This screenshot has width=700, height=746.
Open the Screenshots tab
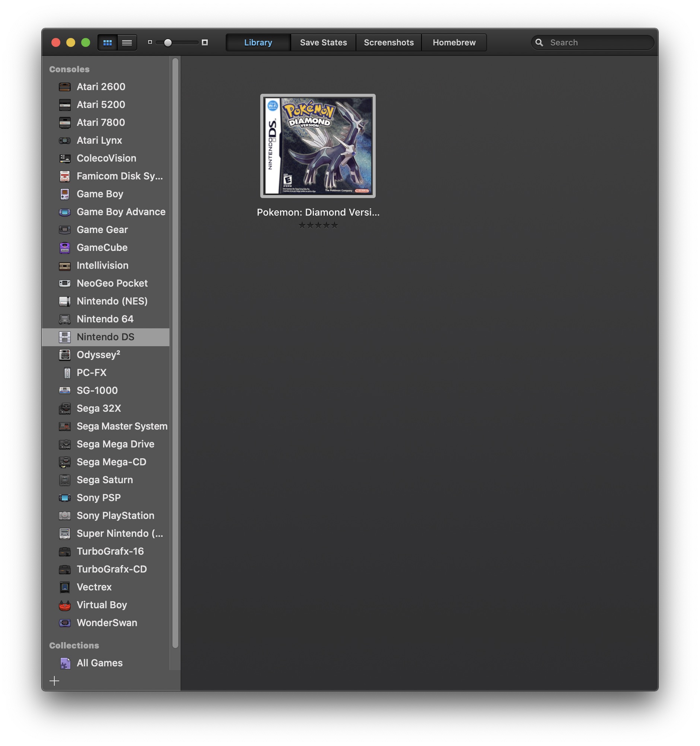point(388,42)
